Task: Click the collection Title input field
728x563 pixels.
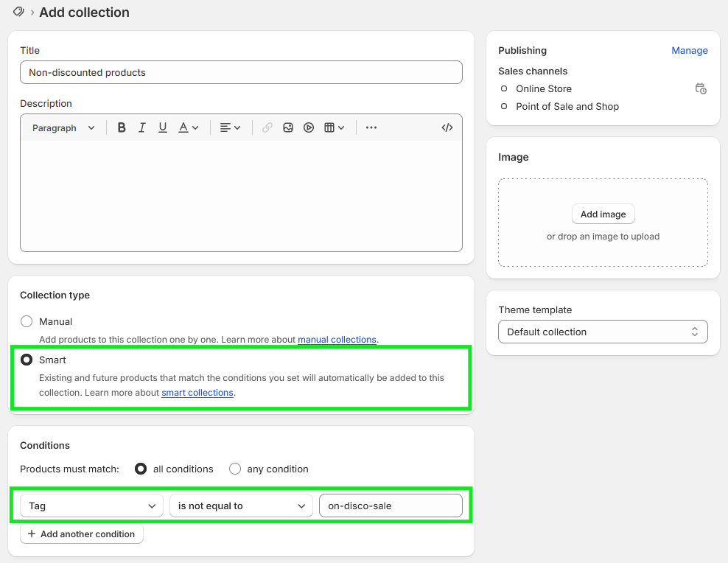Action: click(x=241, y=72)
